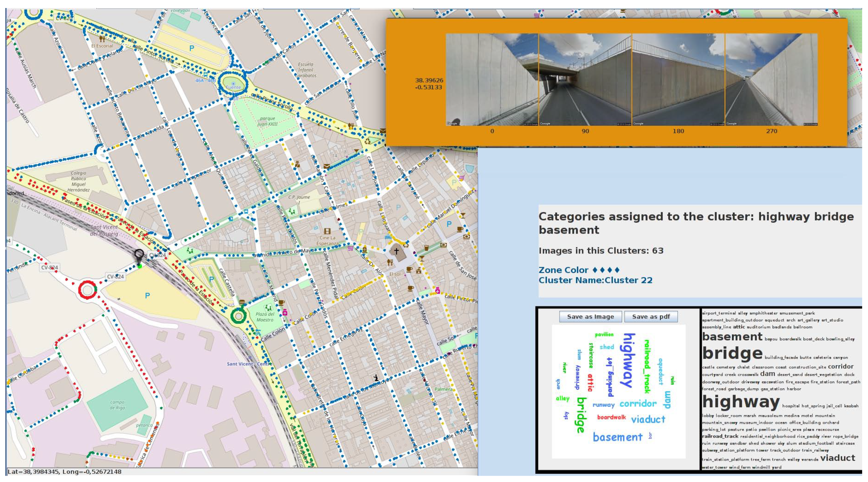This screenshot has width=868, height=482.
Task: Click the black information 'i' icon on the map
Action: 376,378
